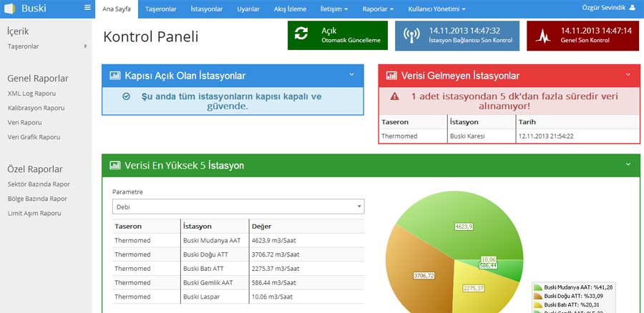The height and width of the screenshot is (313, 644).
Task: Open XML Log Raporu link
Action: [31, 94]
